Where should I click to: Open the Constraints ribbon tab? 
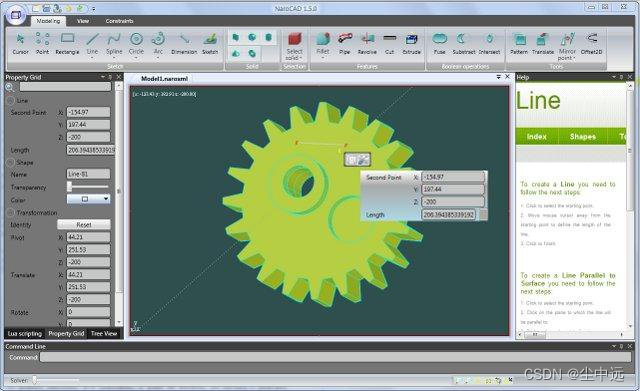tap(119, 21)
